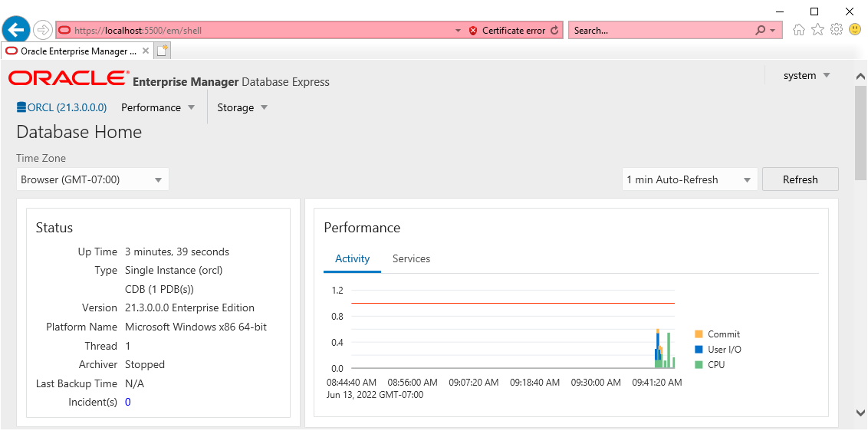868x434 pixels.
Task: Open Favorites star icon
Action: pos(817,30)
